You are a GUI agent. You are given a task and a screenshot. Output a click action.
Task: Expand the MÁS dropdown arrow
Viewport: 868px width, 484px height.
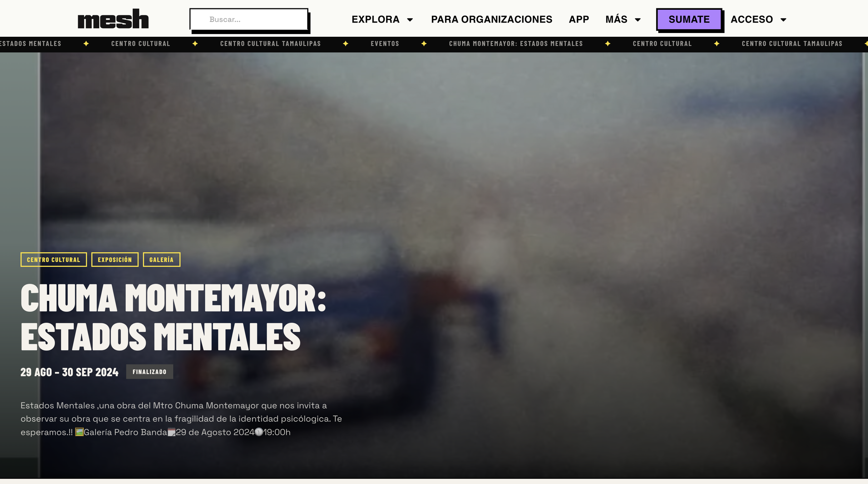(x=638, y=20)
